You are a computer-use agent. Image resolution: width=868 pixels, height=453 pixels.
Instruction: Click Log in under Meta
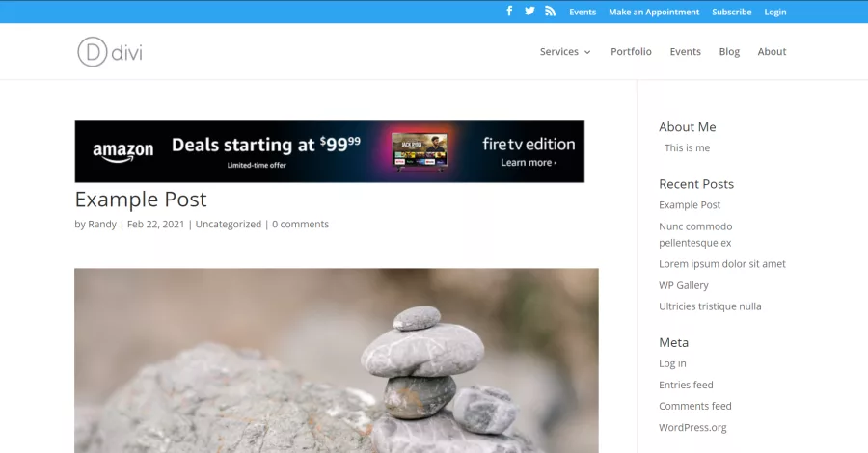coord(672,363)
